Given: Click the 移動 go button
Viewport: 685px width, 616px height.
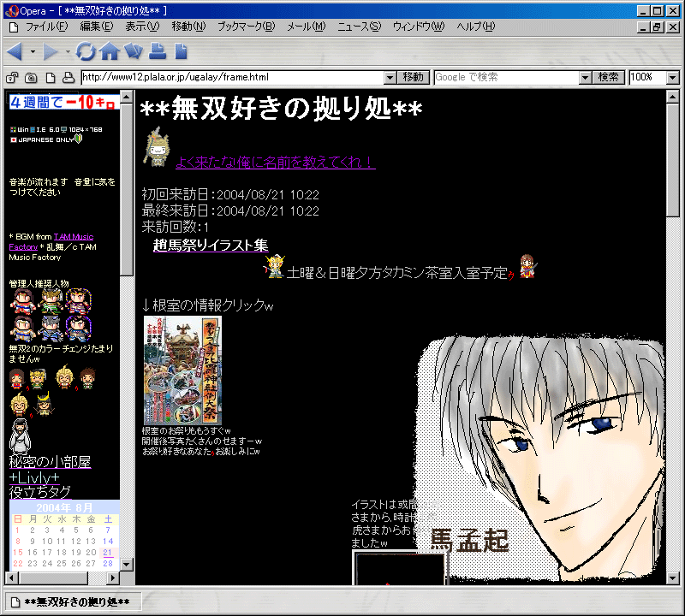Looking at the screenshot, I should click(x=414, y=78).
